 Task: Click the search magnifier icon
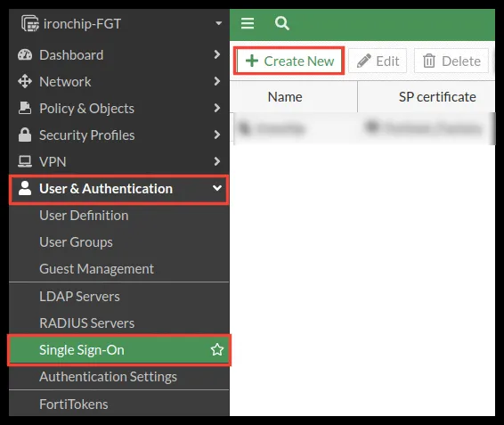282,23
